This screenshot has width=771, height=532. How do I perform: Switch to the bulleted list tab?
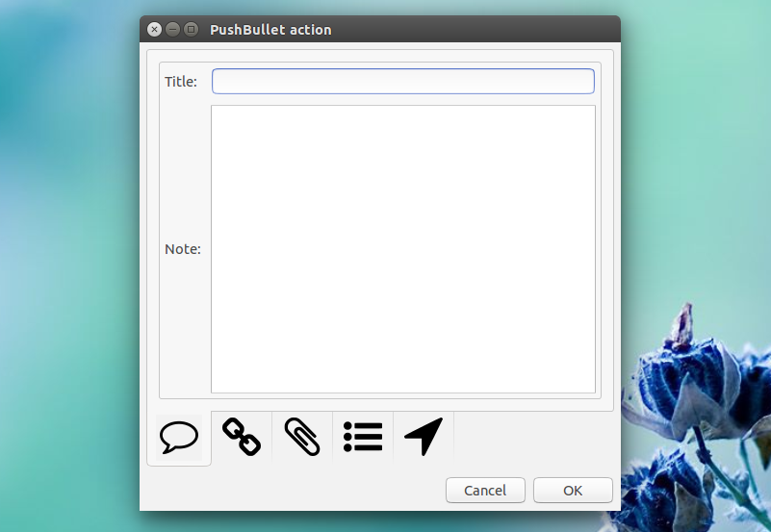point(363,437)
